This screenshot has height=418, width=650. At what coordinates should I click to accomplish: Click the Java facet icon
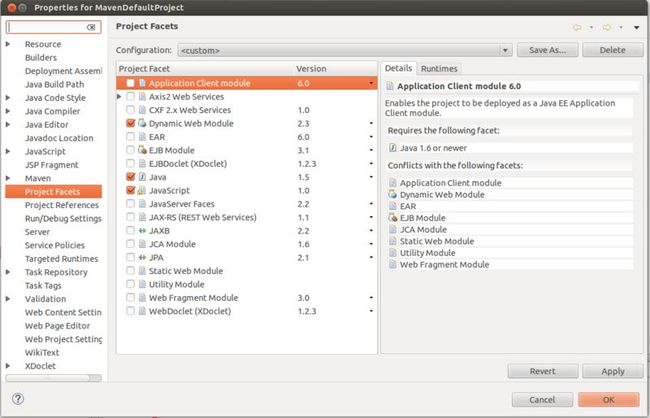[x=142, y=177]
